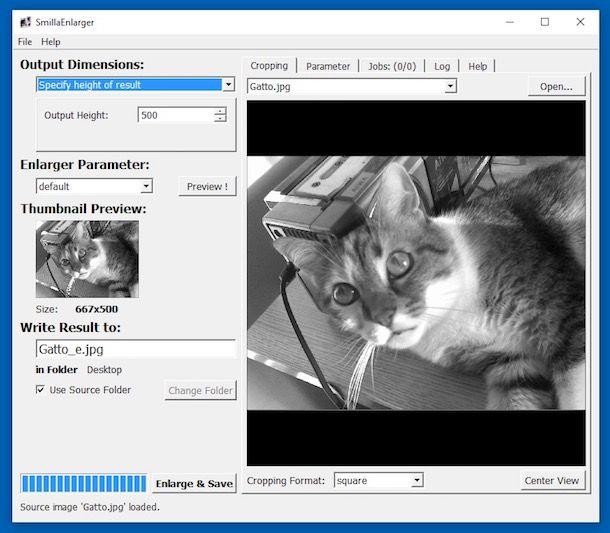Decrease Output Height with the down arrow
This screenshot has width=610, height=533.
click(220, 119)
